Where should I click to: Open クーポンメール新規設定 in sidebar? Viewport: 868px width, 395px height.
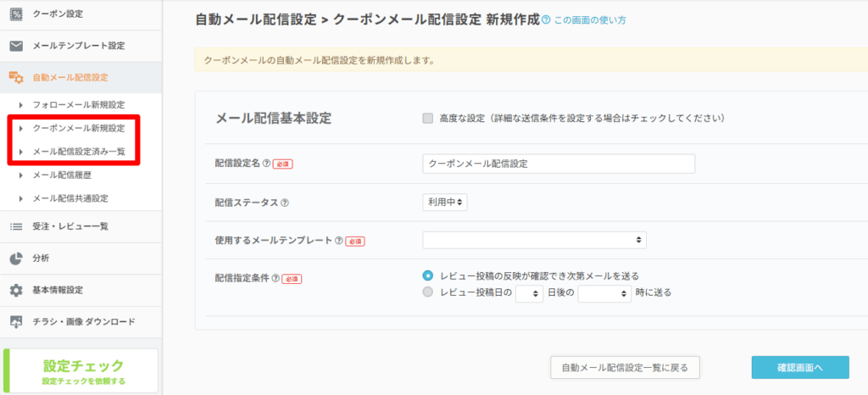click(78, 129)
